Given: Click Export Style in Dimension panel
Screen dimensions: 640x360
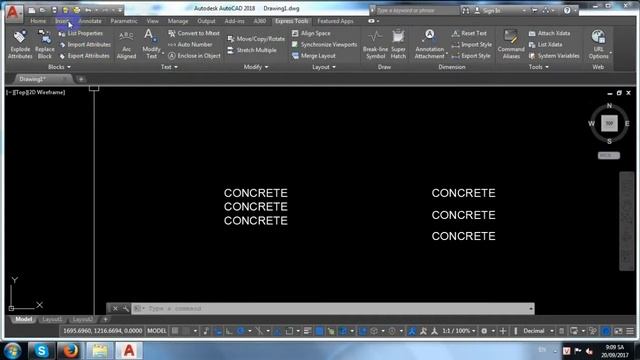Looking at the screenshot, I should pyautogui.click(x=471, y=56).
